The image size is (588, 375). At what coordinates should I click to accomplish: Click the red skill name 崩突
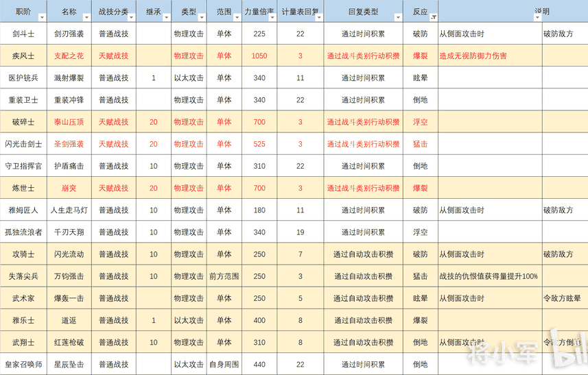point(69,188)
